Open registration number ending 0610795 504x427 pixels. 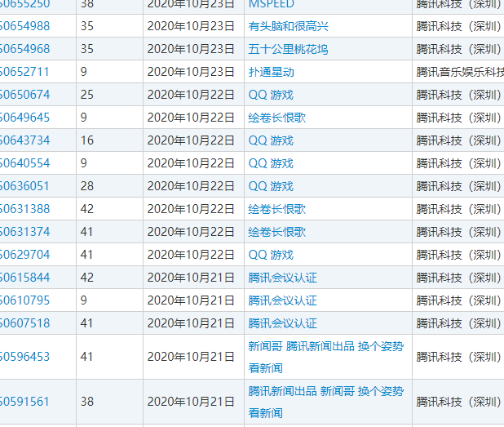click(x=24, y=300)
